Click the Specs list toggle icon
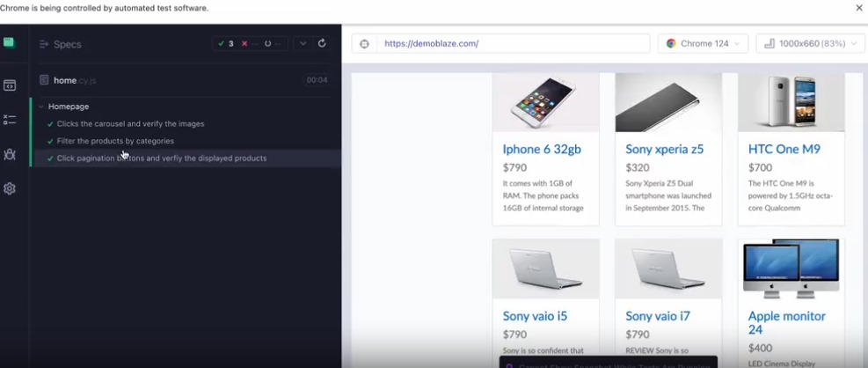Viewport: 868px width, 368px height. point(44,44)
